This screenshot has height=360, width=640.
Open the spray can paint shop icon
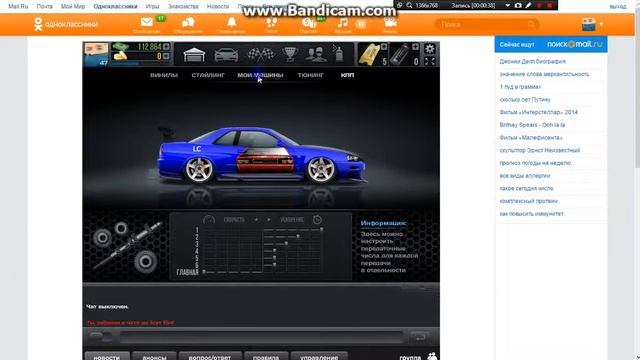[339, 54]
